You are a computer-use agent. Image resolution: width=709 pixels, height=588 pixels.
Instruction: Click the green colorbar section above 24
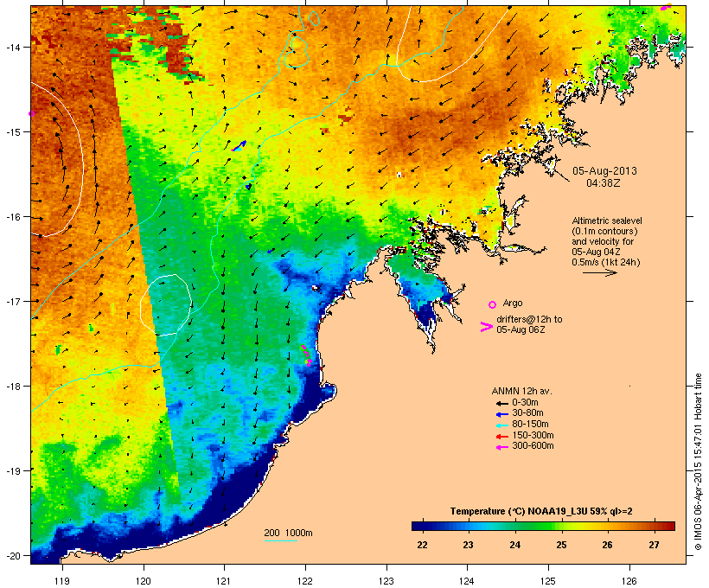[515, 526]
